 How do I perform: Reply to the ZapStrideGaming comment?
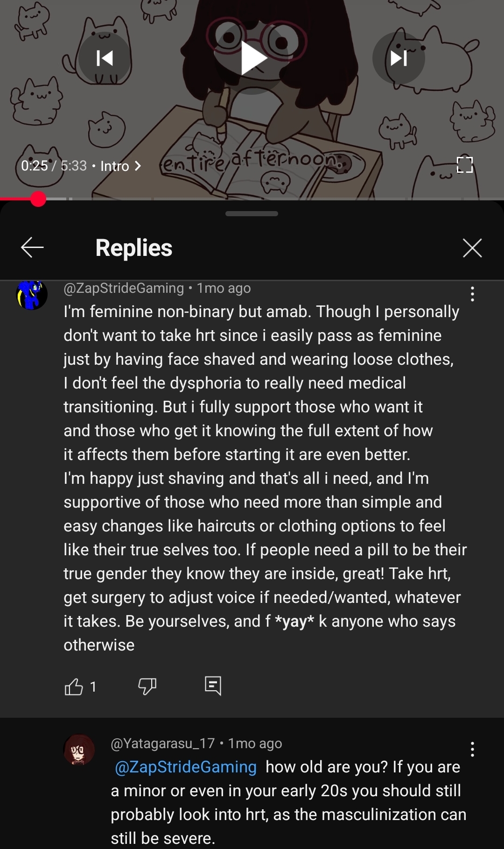pyautogui.click(x=213, y=686)
